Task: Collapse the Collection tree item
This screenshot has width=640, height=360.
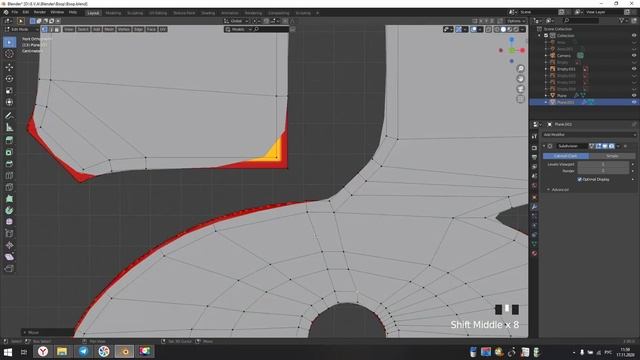Action: tap(540, 36)
